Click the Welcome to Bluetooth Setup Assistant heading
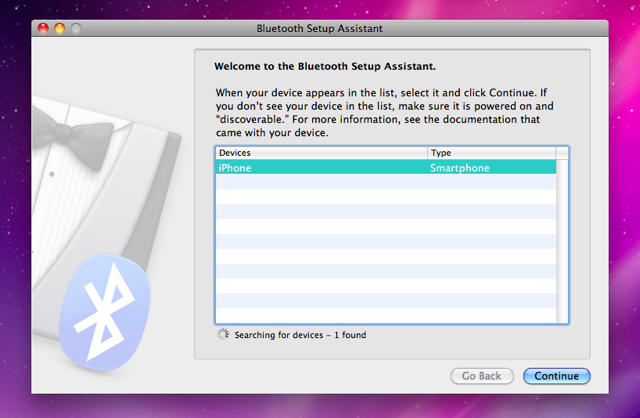Screen dimensions: 640x418 coord(326,68)
